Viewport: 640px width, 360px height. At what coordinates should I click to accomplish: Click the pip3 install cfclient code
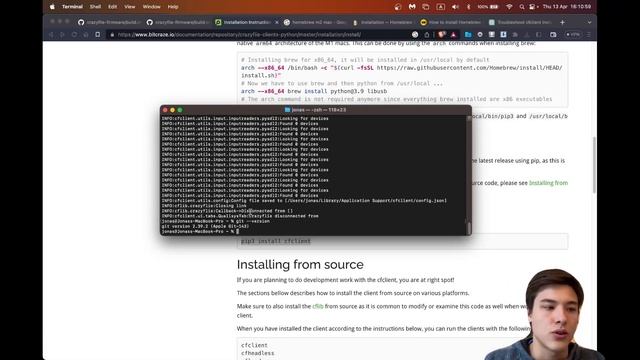[276, 241]
